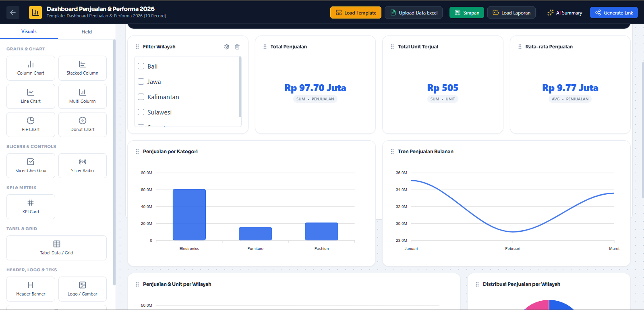Click the template subtitle with 10 Record
This screenshot has height=310, width=644.
click(x=106, y=16)
